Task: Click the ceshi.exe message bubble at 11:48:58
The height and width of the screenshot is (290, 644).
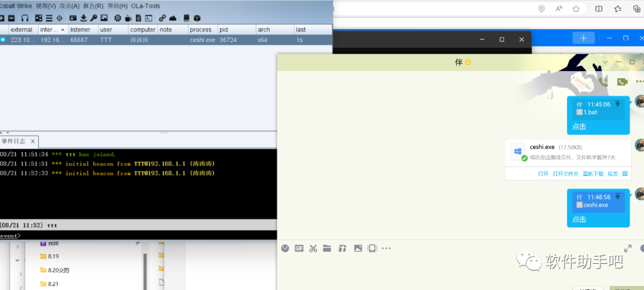Action: pos(598,208)
